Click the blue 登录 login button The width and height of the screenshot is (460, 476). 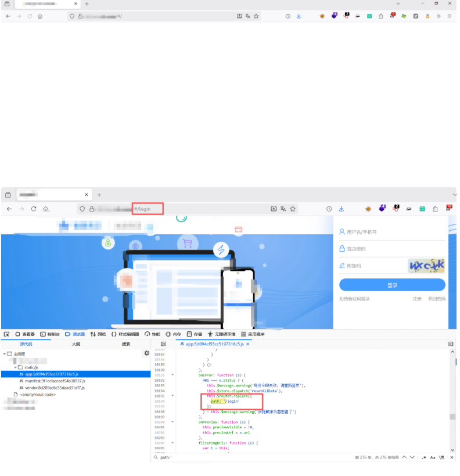coord(392,285)
